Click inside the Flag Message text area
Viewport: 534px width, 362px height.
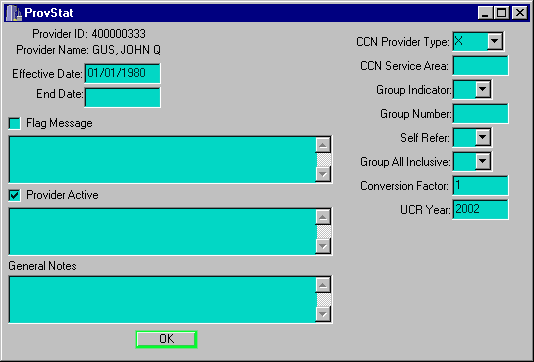tap(162, 159)
